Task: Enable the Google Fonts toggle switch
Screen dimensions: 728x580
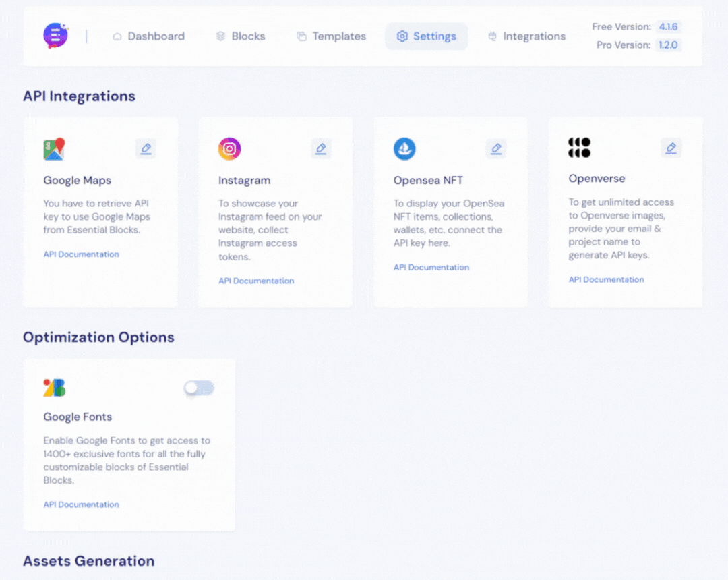Action: 199,388
